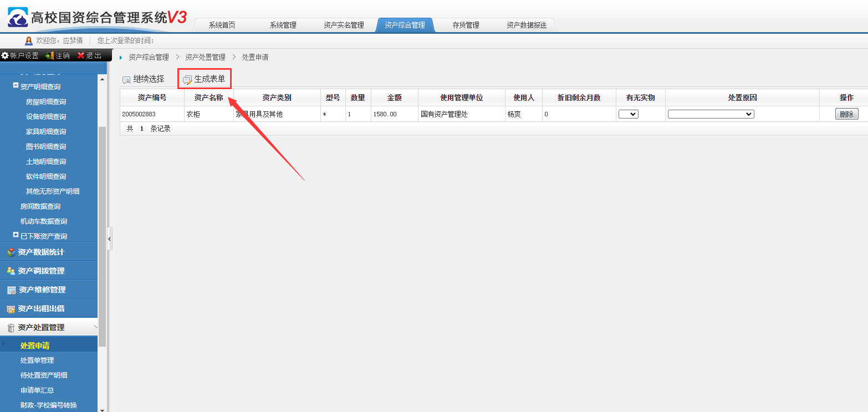Open 资产维修管理 section icon

coord(11,290)
